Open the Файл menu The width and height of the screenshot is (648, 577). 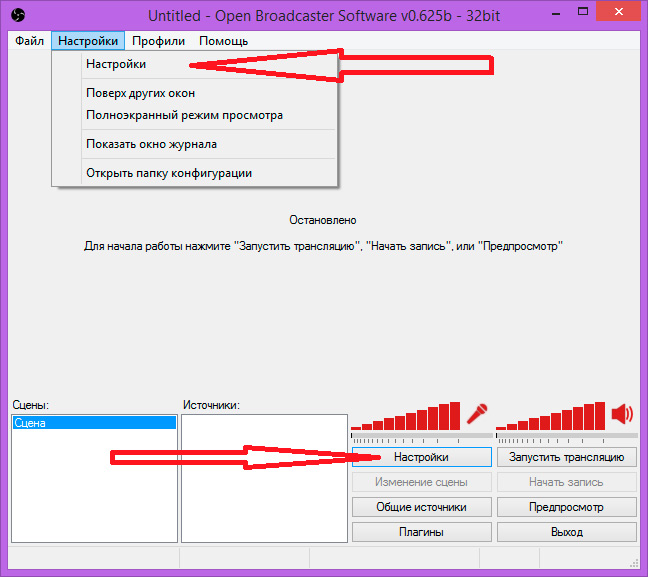point(29,41)
